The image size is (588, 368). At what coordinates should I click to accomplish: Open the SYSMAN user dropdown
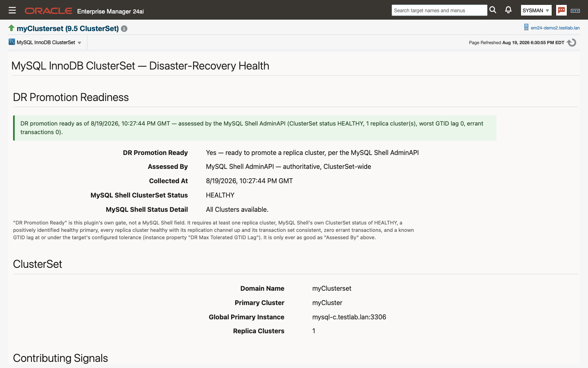click(536, 10)
